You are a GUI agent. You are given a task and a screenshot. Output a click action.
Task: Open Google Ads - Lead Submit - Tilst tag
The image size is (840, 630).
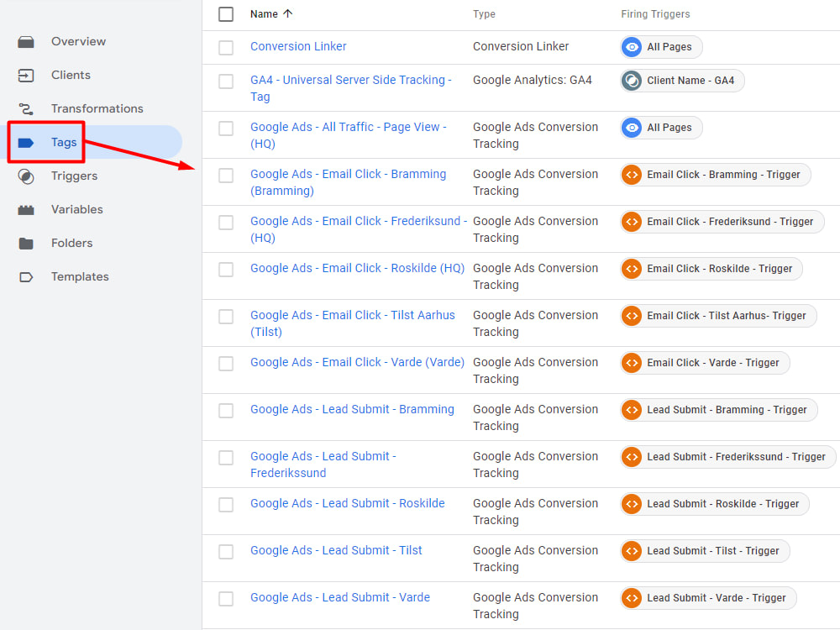click(x=336, y=550)
